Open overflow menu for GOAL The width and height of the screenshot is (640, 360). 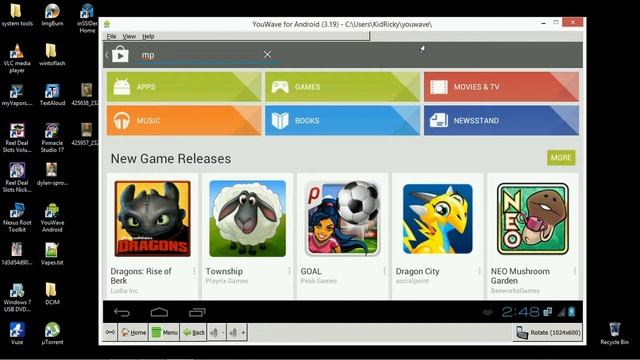click(384, 271)
